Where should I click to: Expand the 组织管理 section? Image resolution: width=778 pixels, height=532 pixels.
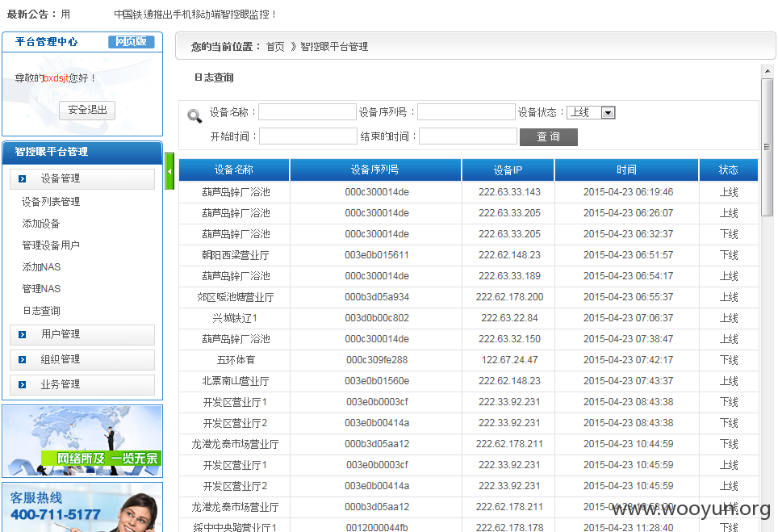pos(82,359)
